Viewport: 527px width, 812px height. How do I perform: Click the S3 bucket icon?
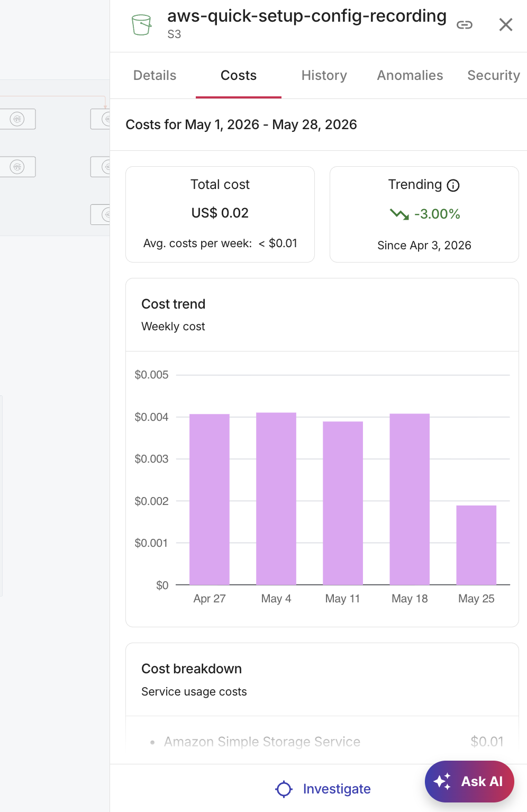[141, 25]
